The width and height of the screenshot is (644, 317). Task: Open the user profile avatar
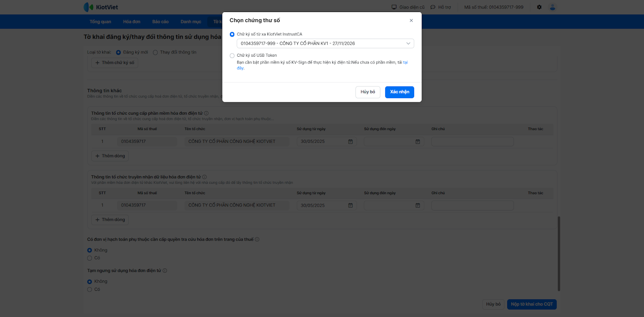[553, 7]
